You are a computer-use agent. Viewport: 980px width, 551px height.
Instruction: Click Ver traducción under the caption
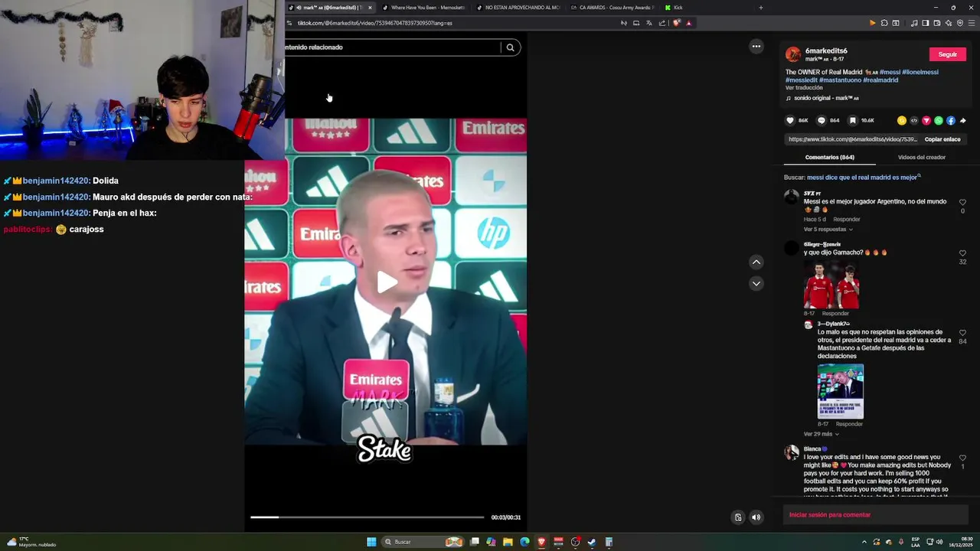pyautogui.click(x=804, y=88)
